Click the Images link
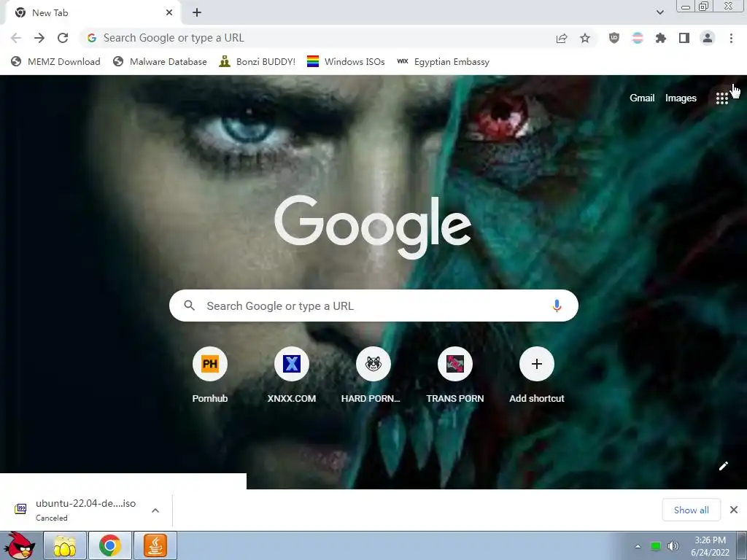The width and height of the screenshot is (747, 560). point(681,98)
